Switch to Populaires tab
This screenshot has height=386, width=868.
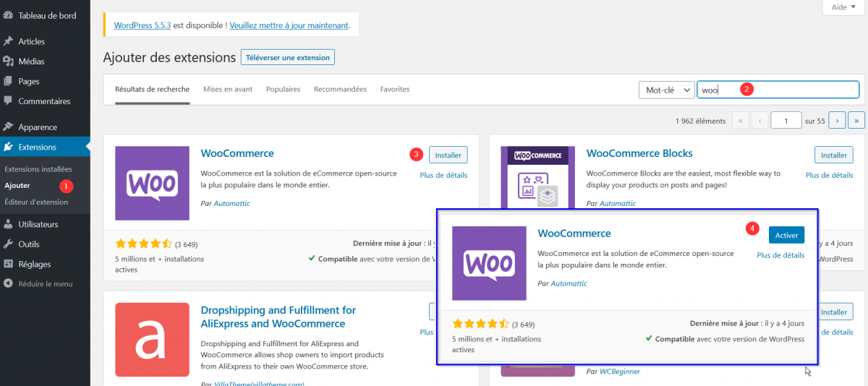284,90
